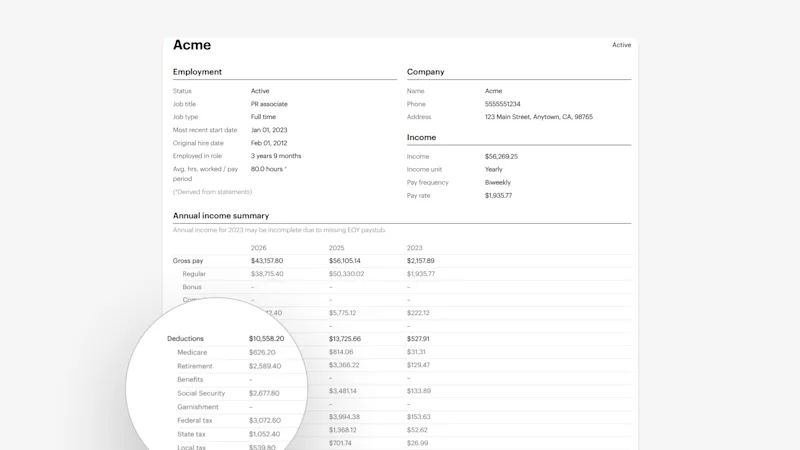Select the 2023 column header
This screenshot has width=800, height=450.
(x=415, y=248)
